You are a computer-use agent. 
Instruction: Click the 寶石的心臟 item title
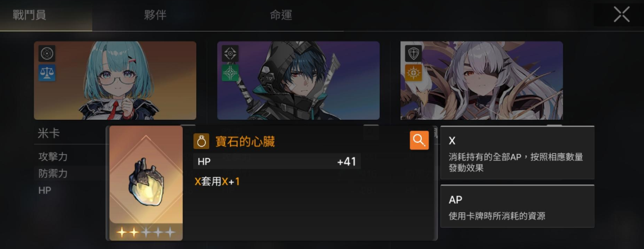pyautogui.click(x=245, y=142)
